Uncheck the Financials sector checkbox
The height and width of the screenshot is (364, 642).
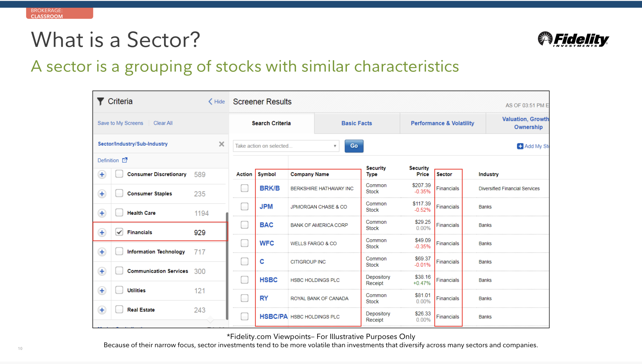click(119, 232)
